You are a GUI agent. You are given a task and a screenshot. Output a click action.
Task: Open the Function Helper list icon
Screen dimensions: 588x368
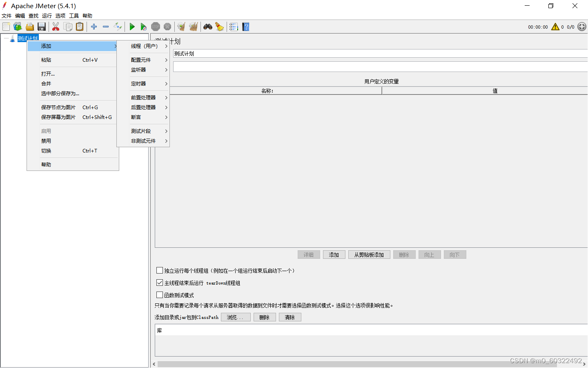(234, 27)
